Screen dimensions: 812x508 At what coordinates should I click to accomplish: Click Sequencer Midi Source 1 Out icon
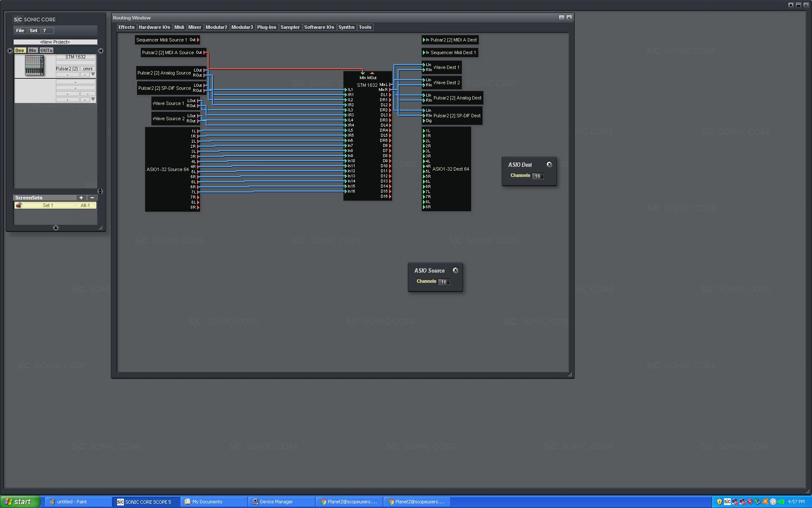click(198, 39)
